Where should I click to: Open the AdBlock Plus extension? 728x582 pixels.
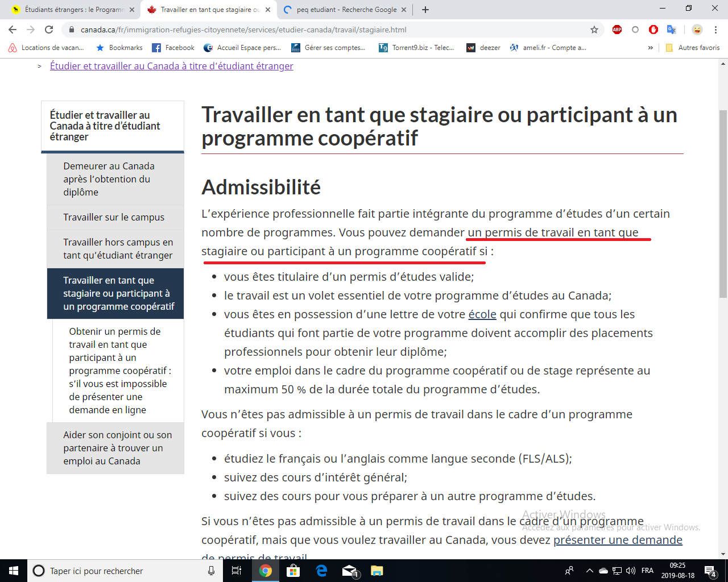[x=617, y=30]
